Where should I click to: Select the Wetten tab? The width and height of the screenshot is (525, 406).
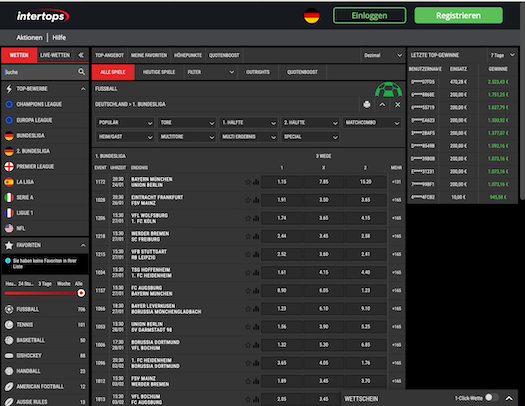point(19,55)
